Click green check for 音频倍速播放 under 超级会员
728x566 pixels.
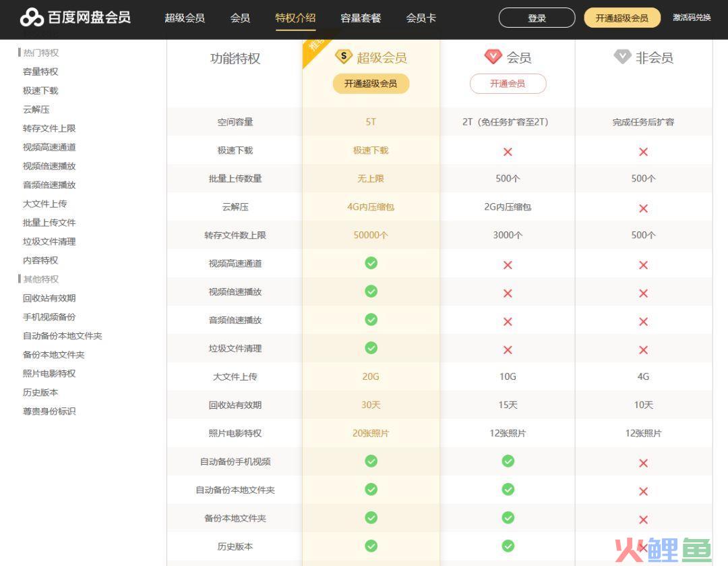click(x=371, y=320)
